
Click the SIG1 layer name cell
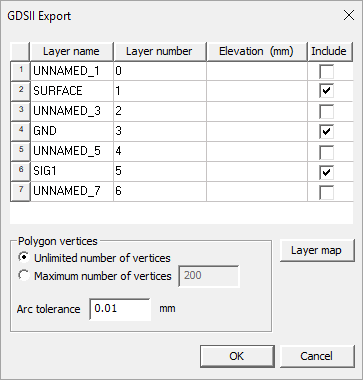(72, 171)
